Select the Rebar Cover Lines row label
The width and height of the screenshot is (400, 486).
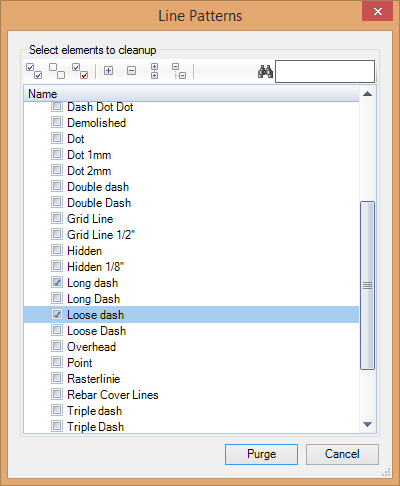coord(113,395)
